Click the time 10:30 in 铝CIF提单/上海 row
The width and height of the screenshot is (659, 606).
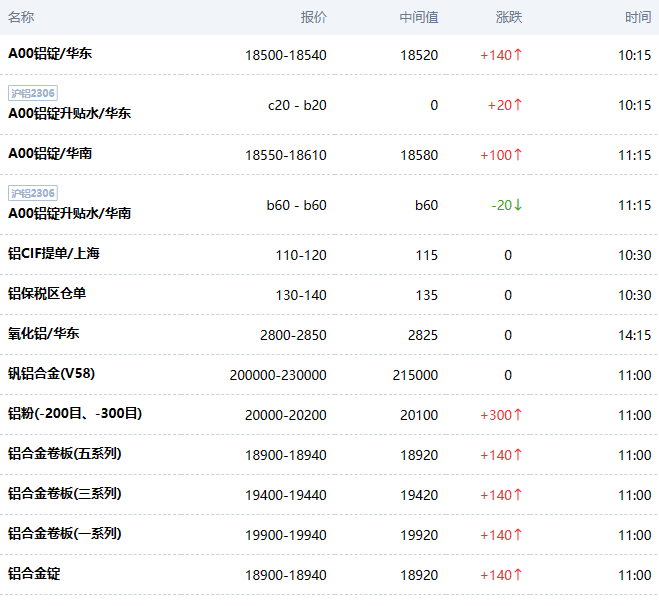pyautogui.click(x=635, y=255)
